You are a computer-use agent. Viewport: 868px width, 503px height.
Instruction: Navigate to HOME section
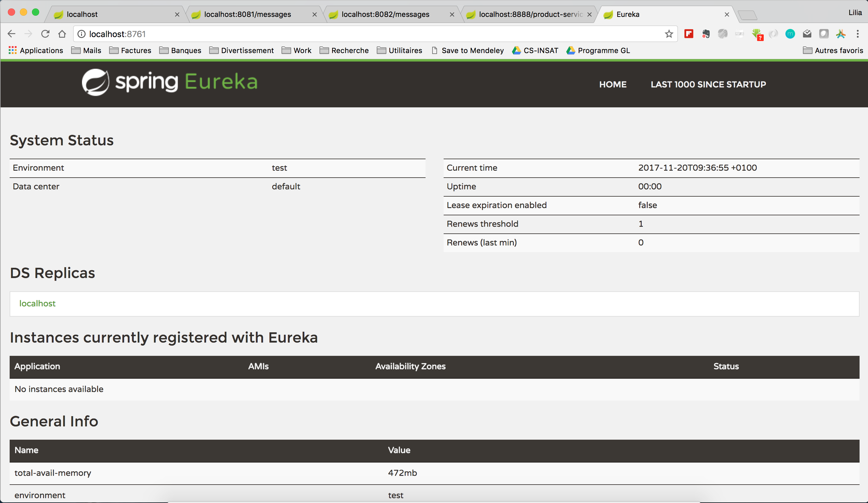613,84
